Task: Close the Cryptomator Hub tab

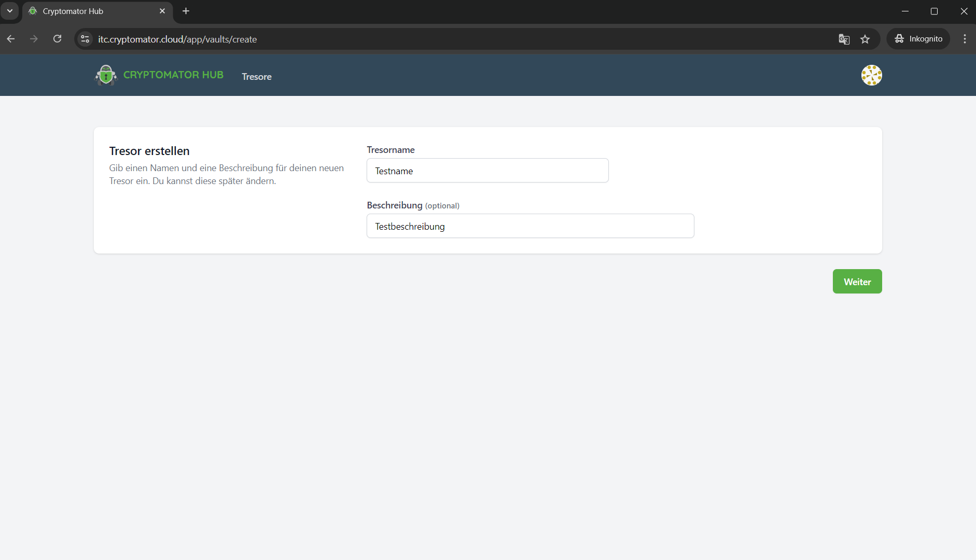Action: (x=162, y=11)
